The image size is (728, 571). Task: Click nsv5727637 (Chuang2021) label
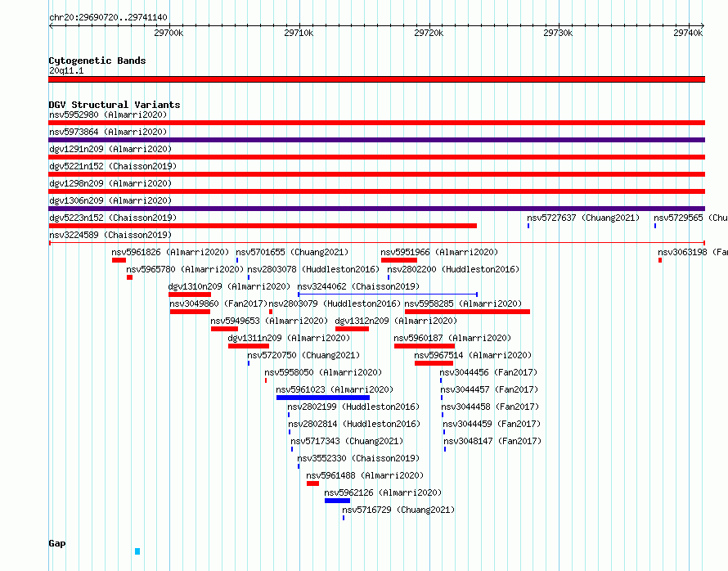[583, 218]
